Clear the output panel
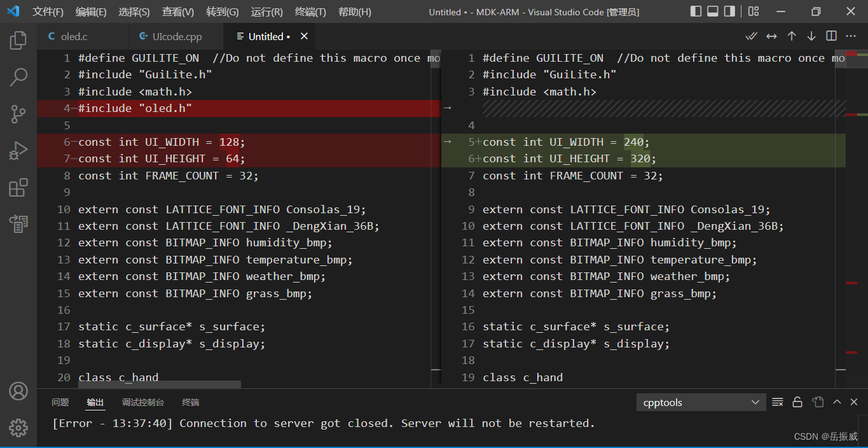The height and width of the screenshot is (448, 868). 777,402
